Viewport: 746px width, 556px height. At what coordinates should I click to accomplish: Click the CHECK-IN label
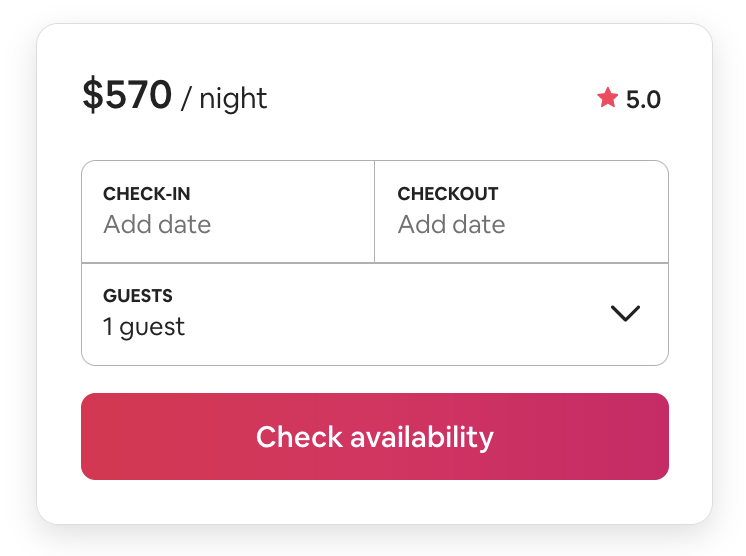(x=147, y=193)
